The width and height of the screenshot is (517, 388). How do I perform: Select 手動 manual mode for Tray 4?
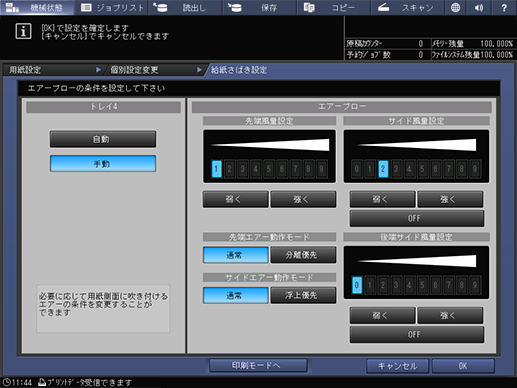point(103,164)
